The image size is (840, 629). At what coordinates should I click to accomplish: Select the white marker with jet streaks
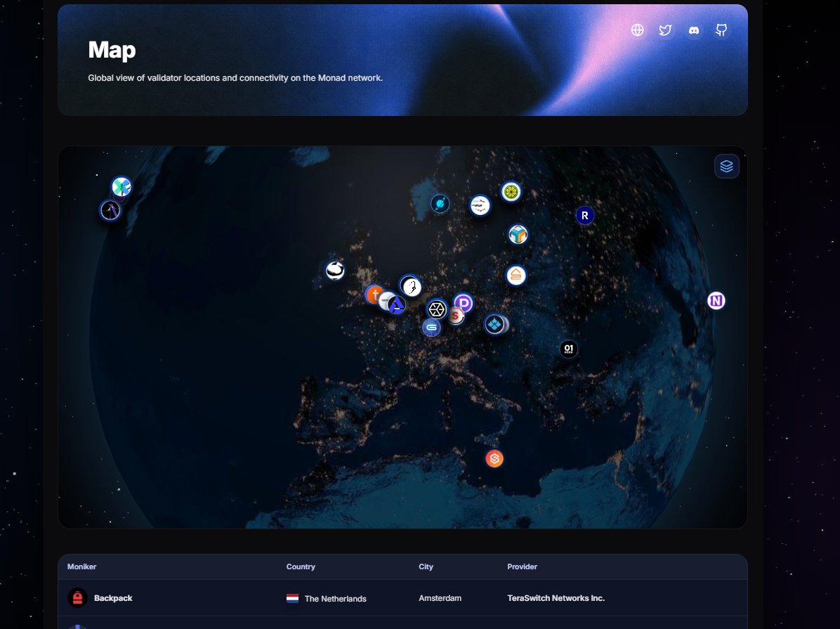click(x=480, y=205)
